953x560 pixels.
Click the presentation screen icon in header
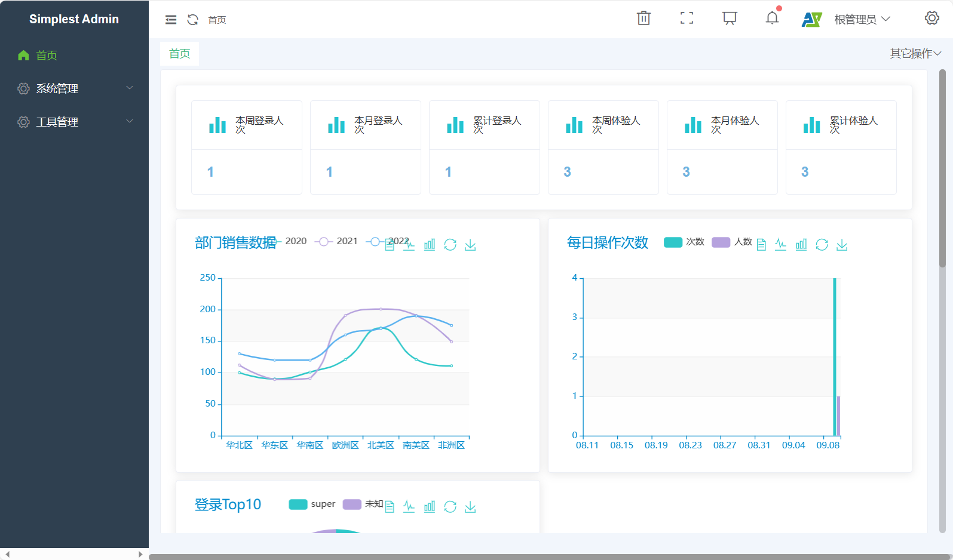(x=730, y=19)
